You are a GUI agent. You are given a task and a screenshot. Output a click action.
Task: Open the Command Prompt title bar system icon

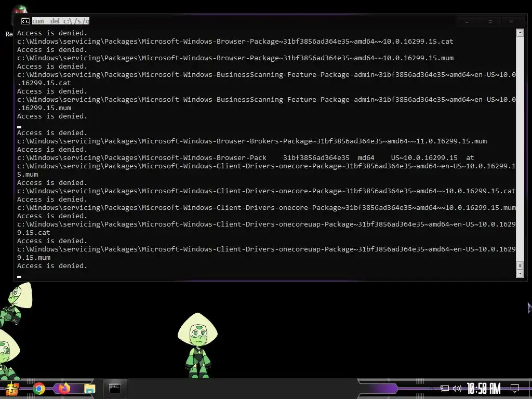25,21
